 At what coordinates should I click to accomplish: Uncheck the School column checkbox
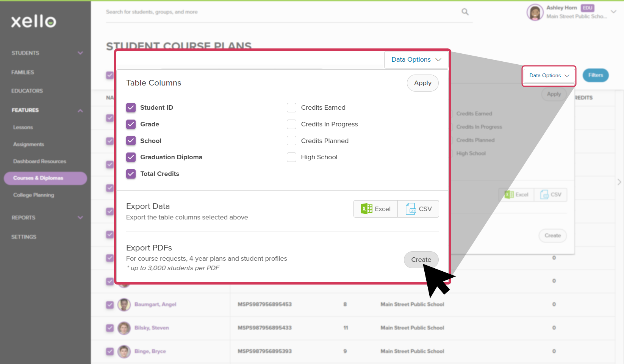tap(131, 141)
